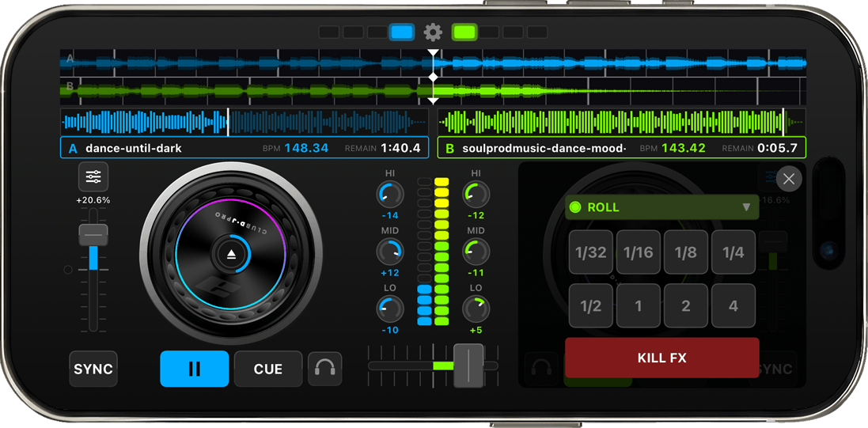The image size is (868, 428).
Task: Click deck B MID equalizer knob
Action: (x=476, y=252)
